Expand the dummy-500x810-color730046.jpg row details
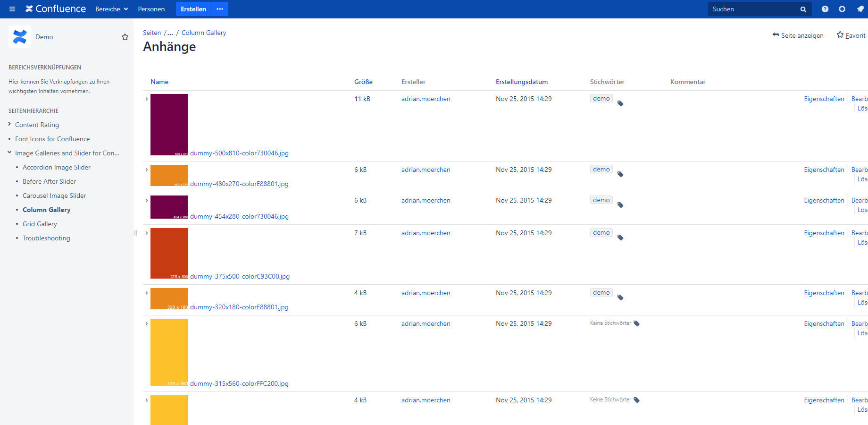This screenshot has width=868, height=425. (147, 99)
